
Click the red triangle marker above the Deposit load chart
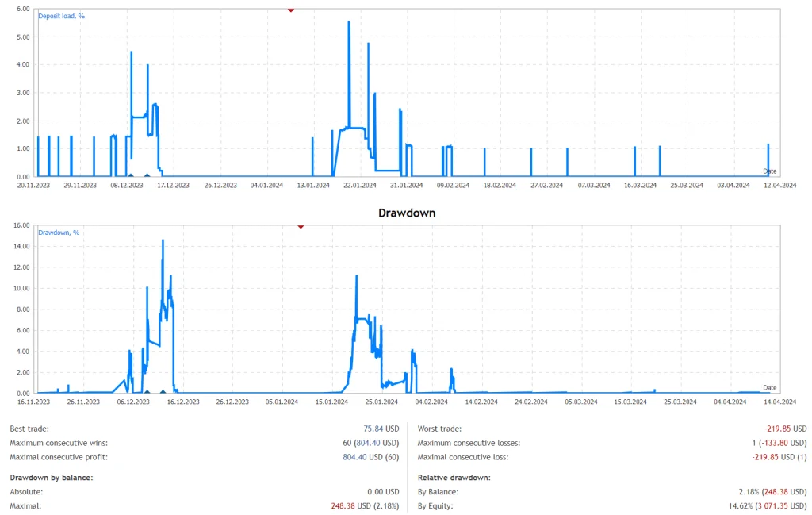tap(291, 10)
